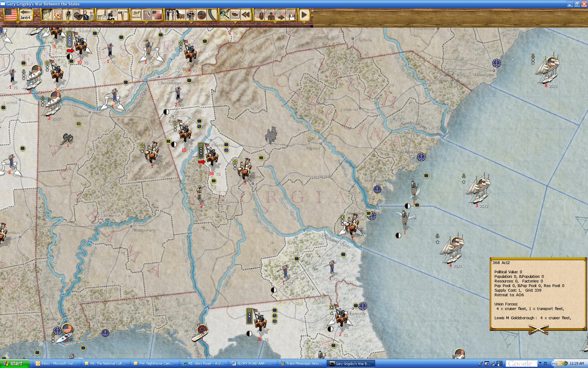Screen dimensions: 588x368
Task: Select the infantry unit at Chattanooga
Action: [177, 94]
